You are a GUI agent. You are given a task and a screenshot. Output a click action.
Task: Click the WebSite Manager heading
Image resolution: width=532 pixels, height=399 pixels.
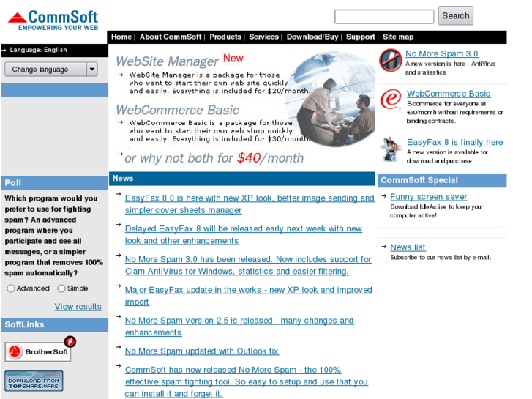point(167,61)
